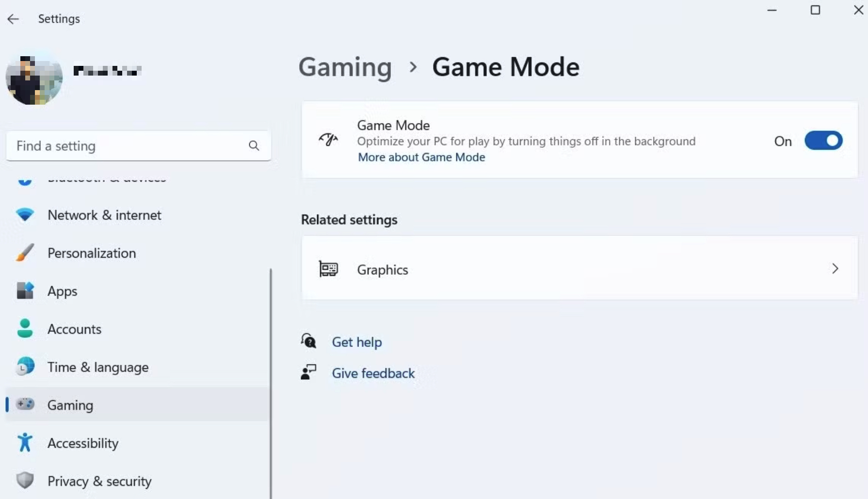This screenshot has width=868, height=499.
Task: Click the Time & language globe icon
Action: click(25, 367)
